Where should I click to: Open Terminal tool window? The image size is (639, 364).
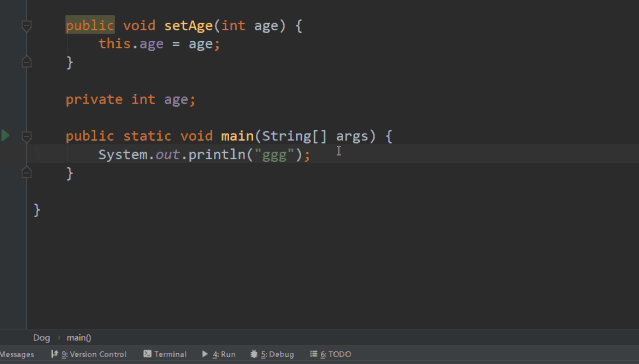pyautogui.click(x=165, y=354)
